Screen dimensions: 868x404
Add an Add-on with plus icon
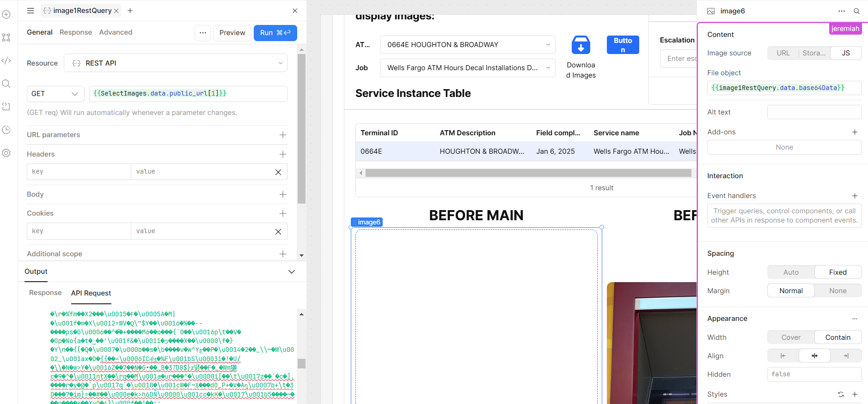[x=855, y=132]
